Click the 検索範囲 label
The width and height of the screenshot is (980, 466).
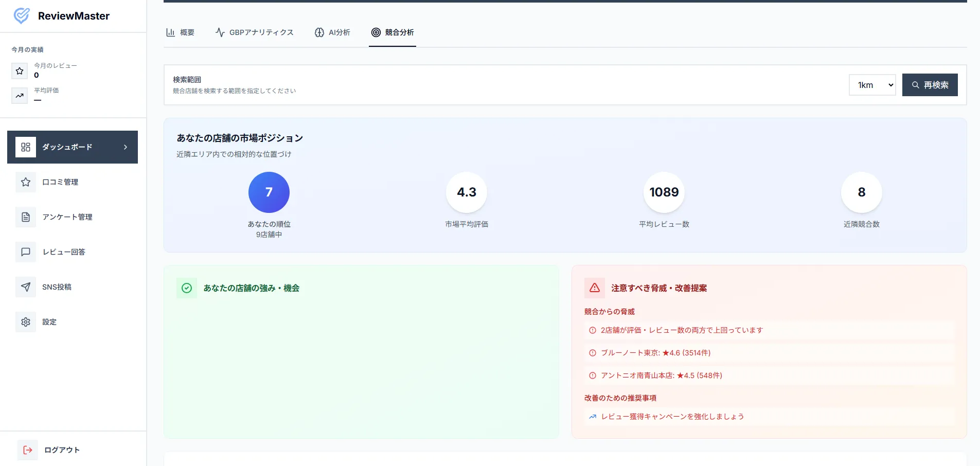[x=187, y=80]
